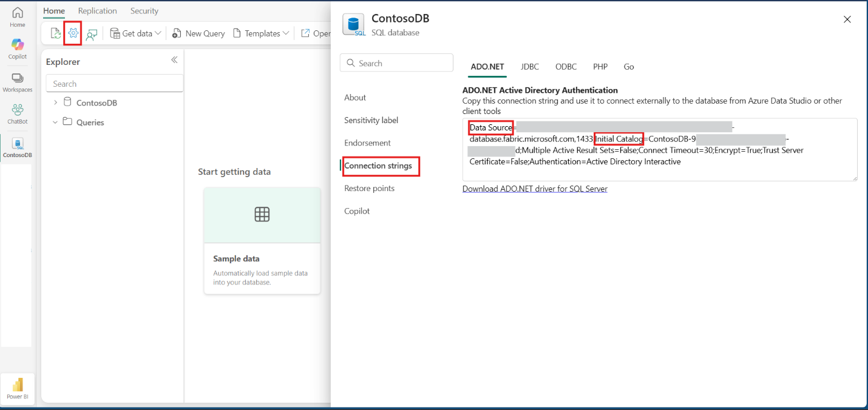Open the settings gear in the toolbar
Screen dimensions: 868x410
73,33
